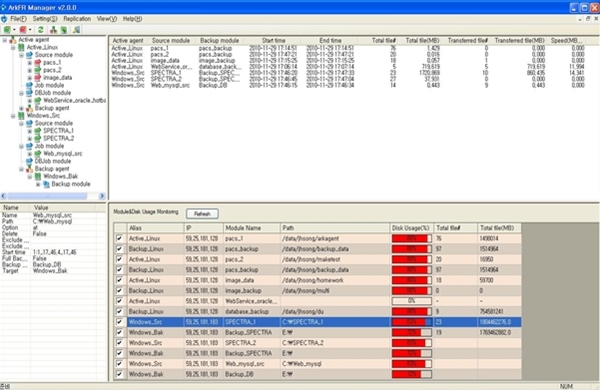The height and width of the screenshot is (390, 600).
Task: Click the disk usage bar for pacs_1
Action: (x=411, y=238)
